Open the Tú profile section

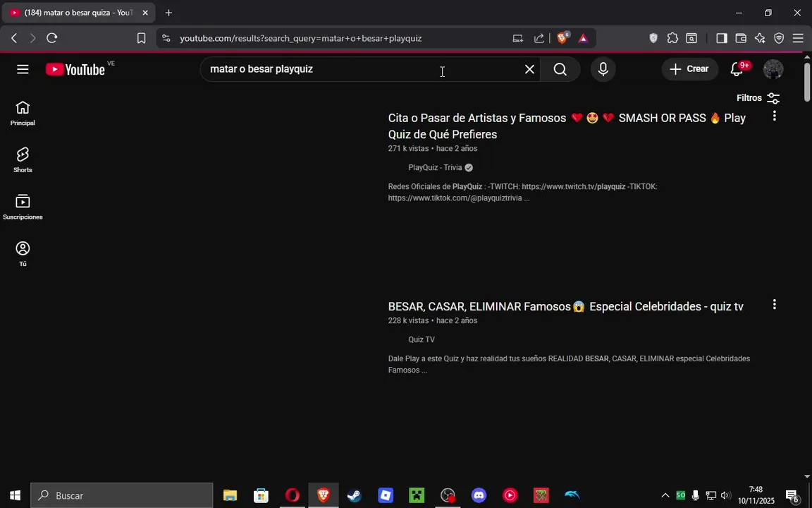[x=23, y=254]
